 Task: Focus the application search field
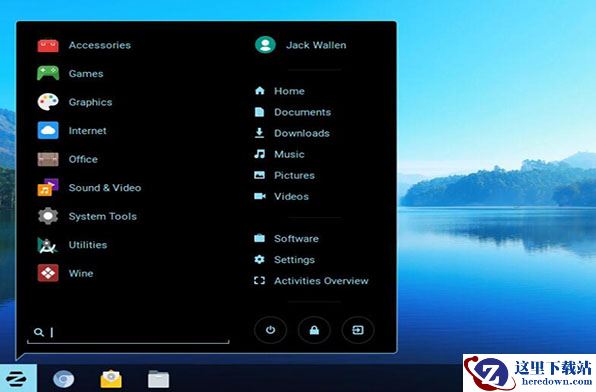point(128,333)
